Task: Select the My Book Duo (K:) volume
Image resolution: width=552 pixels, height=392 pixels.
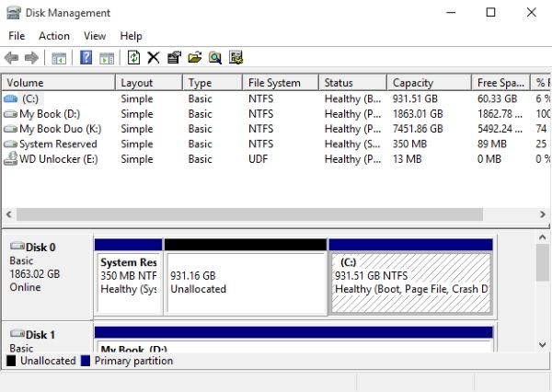Action: (60, 129)
